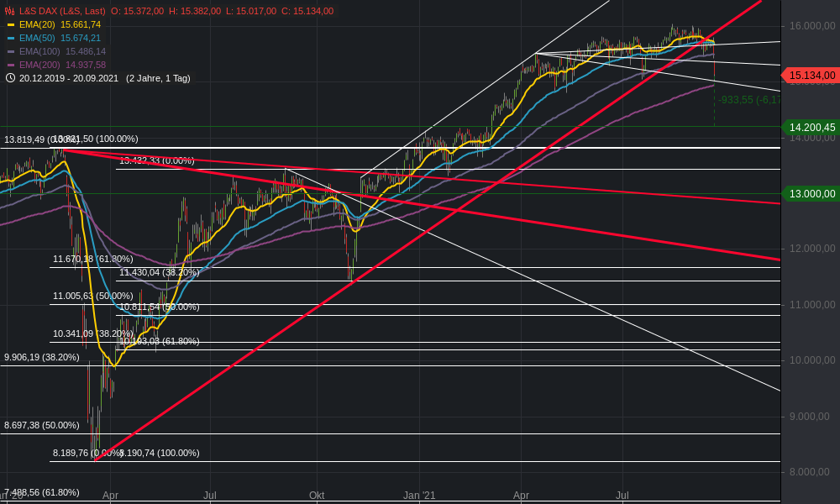
Task: Open the L&S DAX symbol selector
Action: coord(59,12)
